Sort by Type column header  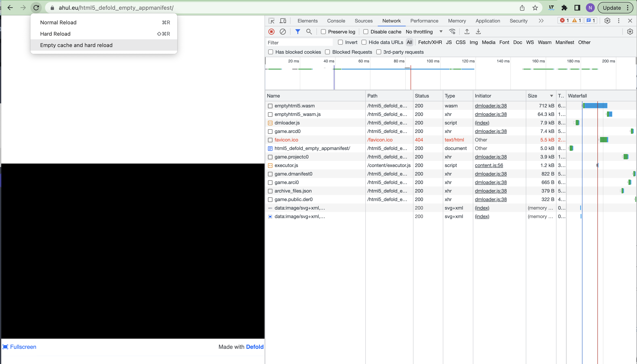tap(458, 96)
